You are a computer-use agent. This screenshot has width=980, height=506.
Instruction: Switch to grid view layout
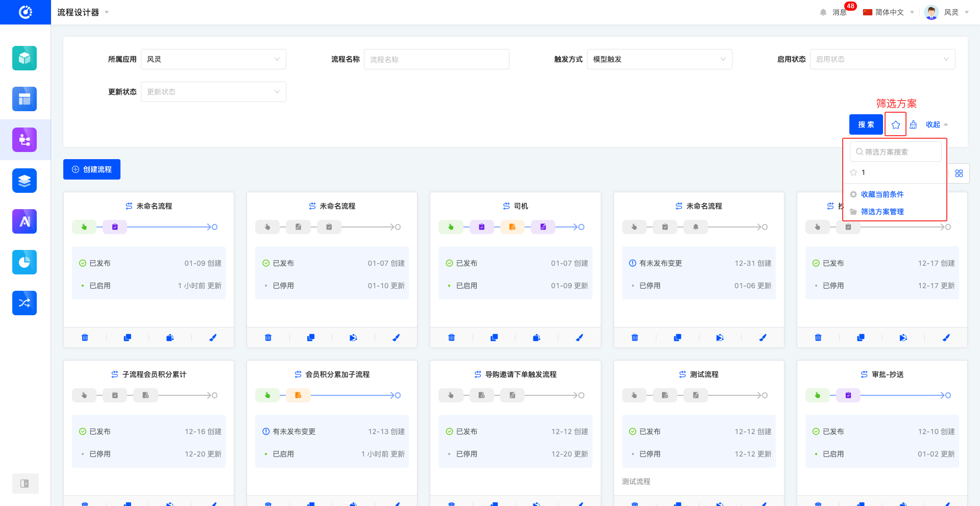coord(959,173)
